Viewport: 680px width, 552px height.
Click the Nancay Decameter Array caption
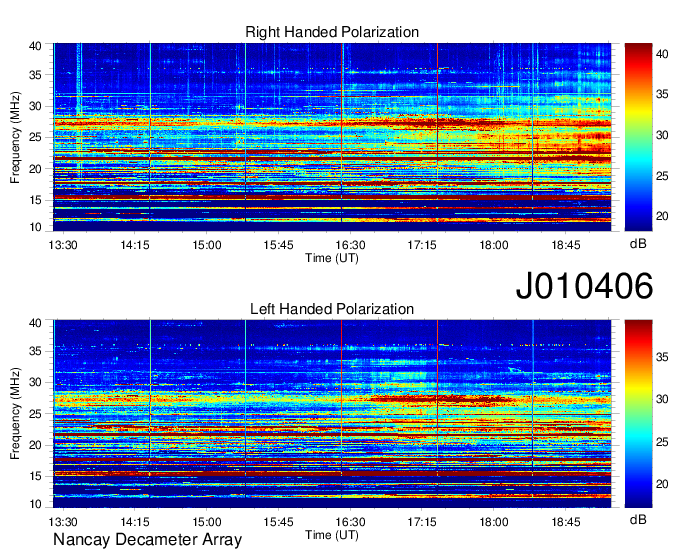pyautogui.click(x=147, y=539)
